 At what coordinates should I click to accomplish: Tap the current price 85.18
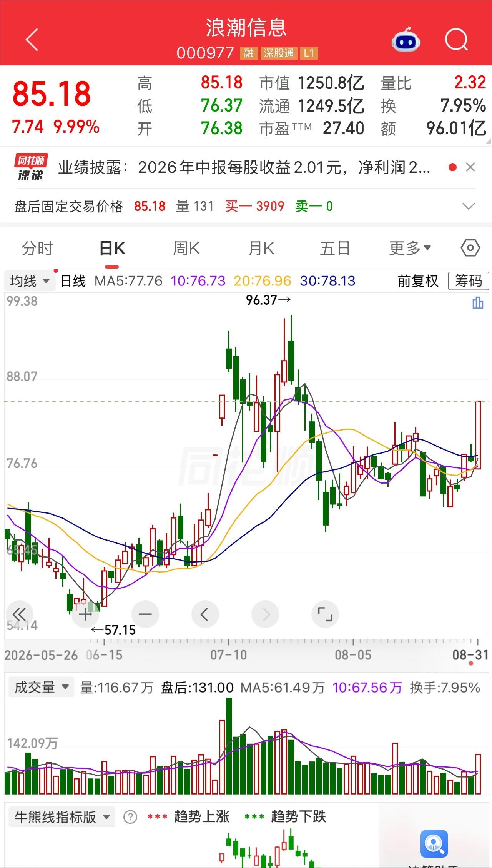point(52,94)
